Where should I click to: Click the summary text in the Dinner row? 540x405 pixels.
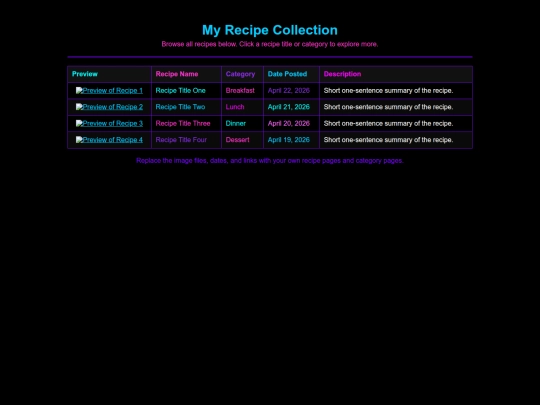[388, 124]
